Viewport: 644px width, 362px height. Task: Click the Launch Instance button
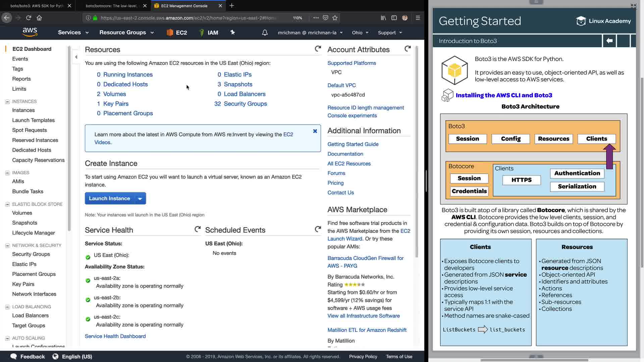(x=109, y=198)
